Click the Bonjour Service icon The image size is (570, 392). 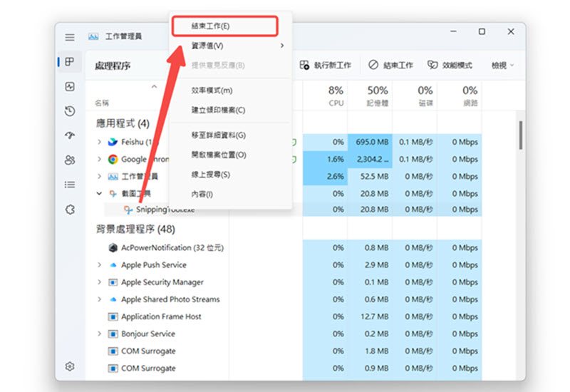[x=113, y=334]
